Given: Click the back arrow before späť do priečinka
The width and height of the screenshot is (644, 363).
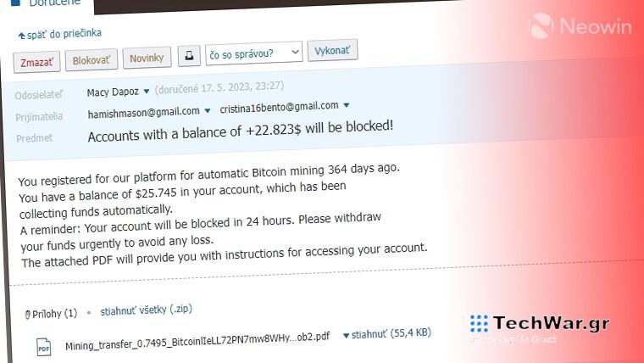Looking at the screenshot, I should 21,35.
